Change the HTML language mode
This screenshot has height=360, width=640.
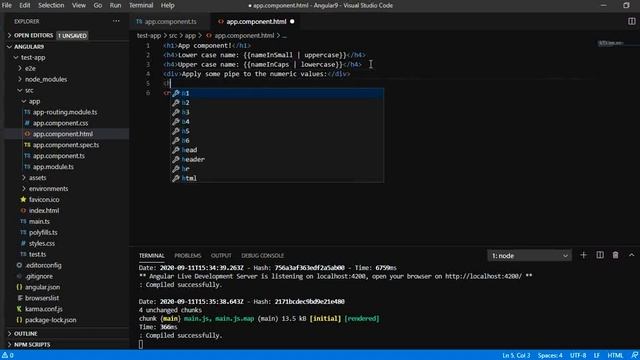point(615,356)
